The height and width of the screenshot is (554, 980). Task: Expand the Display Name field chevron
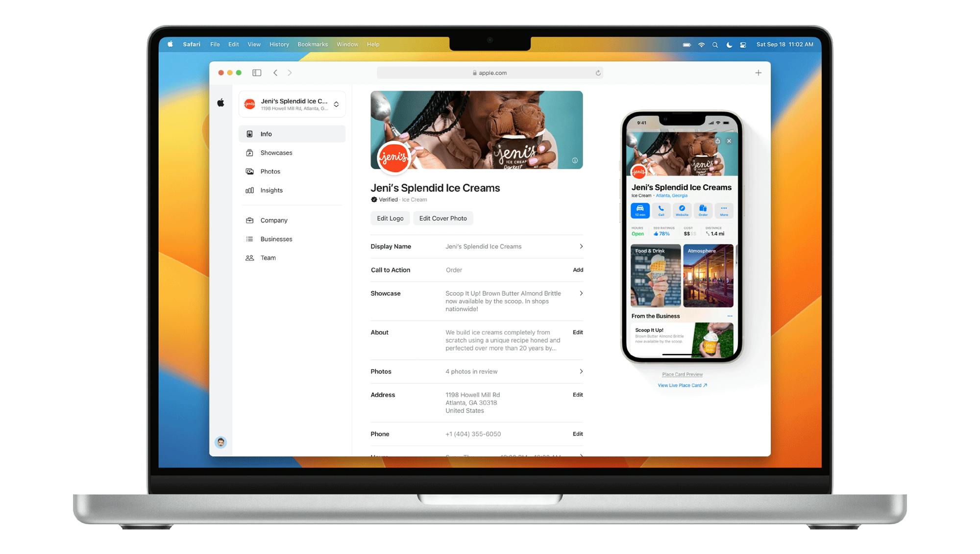click(580, 247)
